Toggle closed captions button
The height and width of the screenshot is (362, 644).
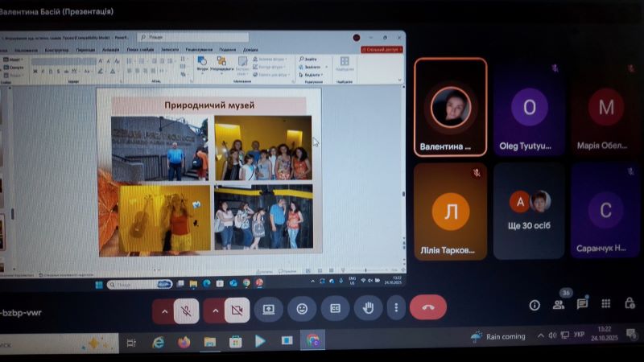click(x=335, y=309)
